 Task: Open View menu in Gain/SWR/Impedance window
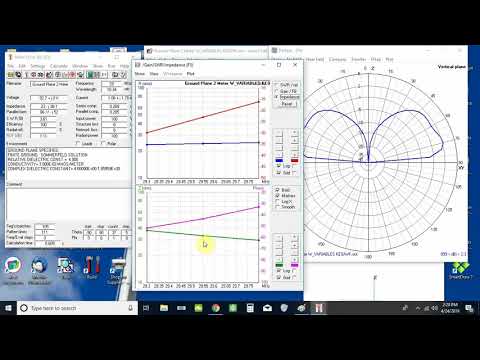click(x=154, y=74)
